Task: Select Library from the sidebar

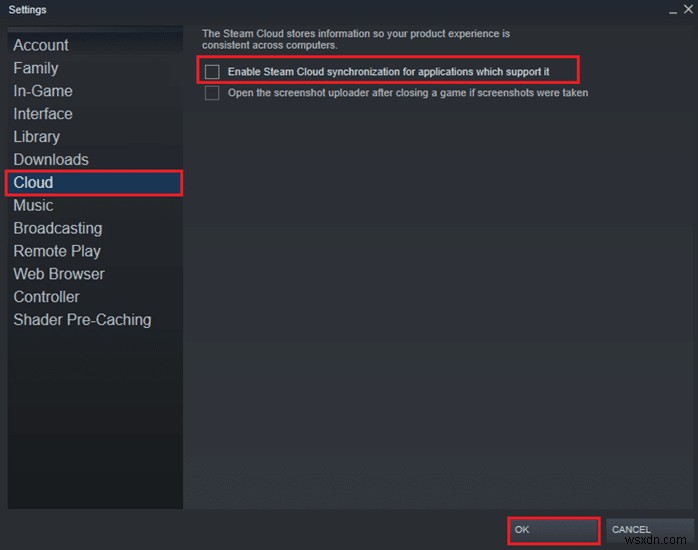Action: [x=37, y=137]
